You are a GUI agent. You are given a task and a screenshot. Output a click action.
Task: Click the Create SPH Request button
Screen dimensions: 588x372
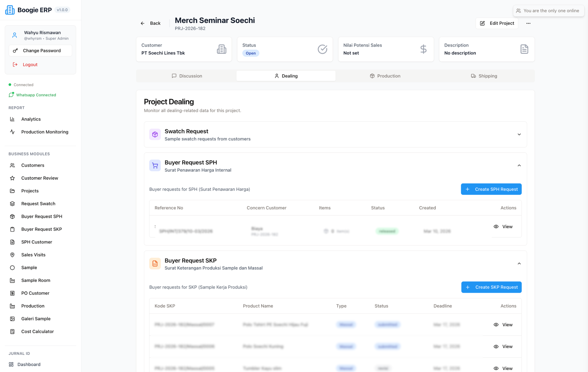(491, 189)
